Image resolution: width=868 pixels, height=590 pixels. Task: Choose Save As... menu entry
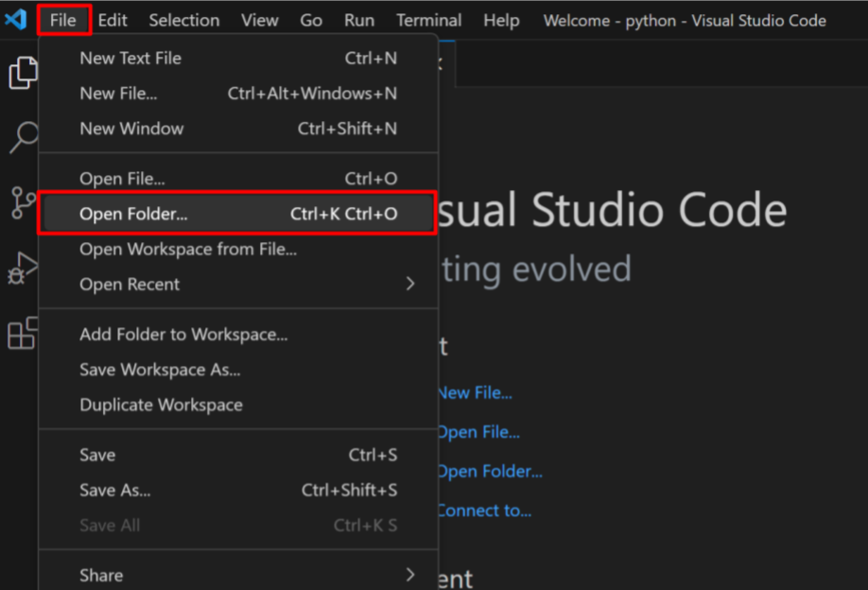[238, 491]
